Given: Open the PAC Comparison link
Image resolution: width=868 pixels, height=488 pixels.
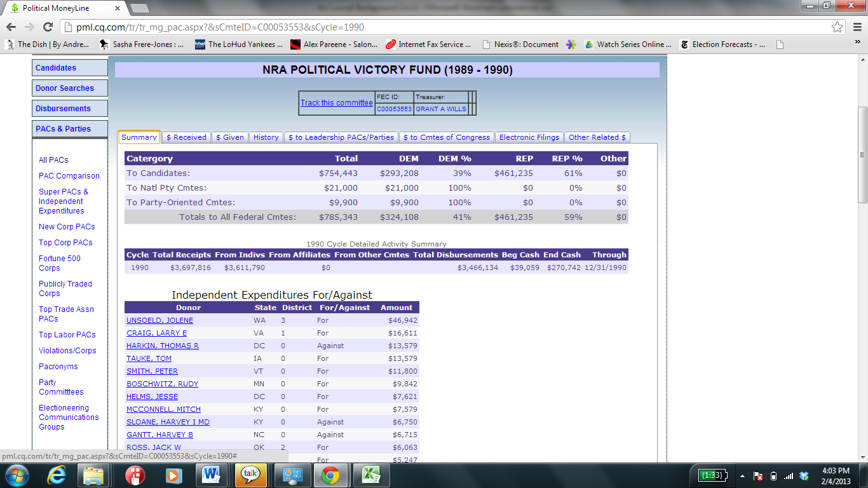Looking at the screenshot, I should click(x=69, y=176).
